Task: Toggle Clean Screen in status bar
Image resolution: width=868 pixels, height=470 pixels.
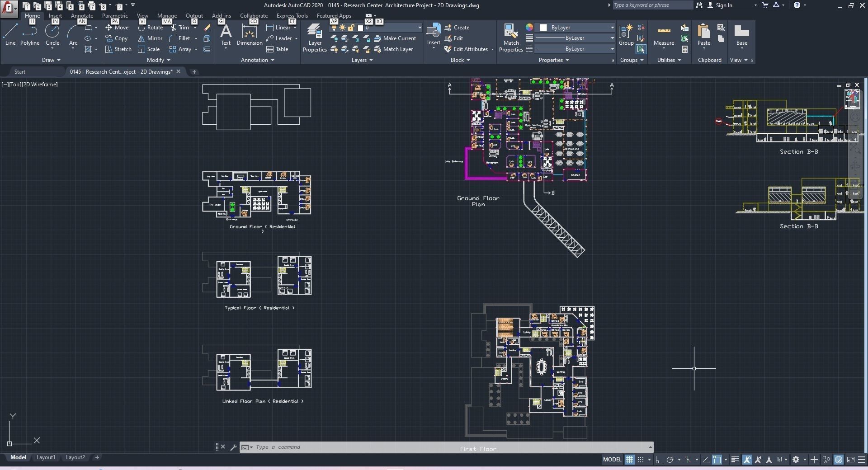Action: click(851, 460)
